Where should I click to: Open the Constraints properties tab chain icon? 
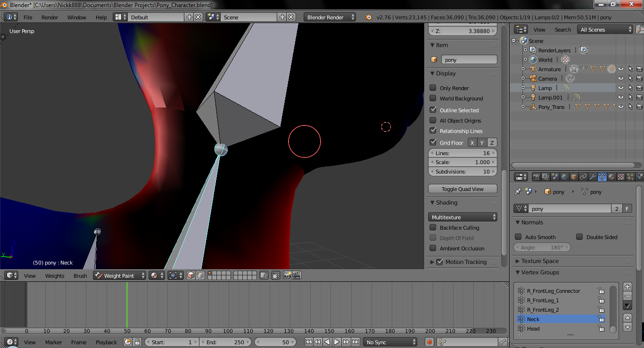[x=583, y=177]
